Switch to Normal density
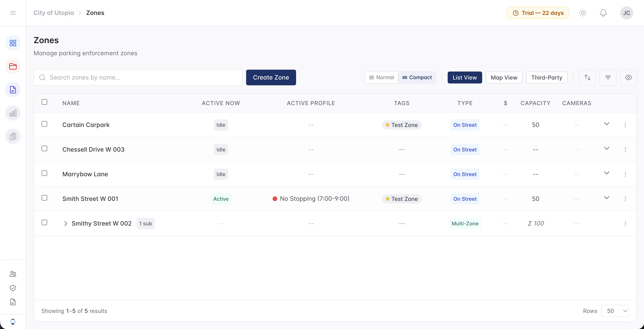Screen dimensions: 644x329 (381, 78)
